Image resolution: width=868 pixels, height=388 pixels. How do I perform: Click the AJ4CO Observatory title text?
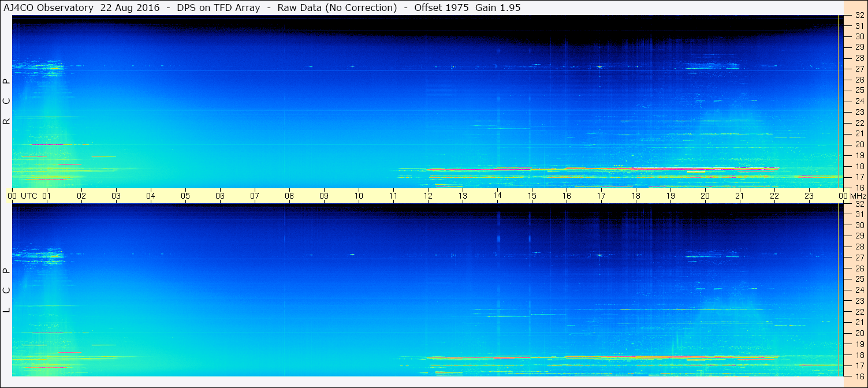[x=49, y=8]
